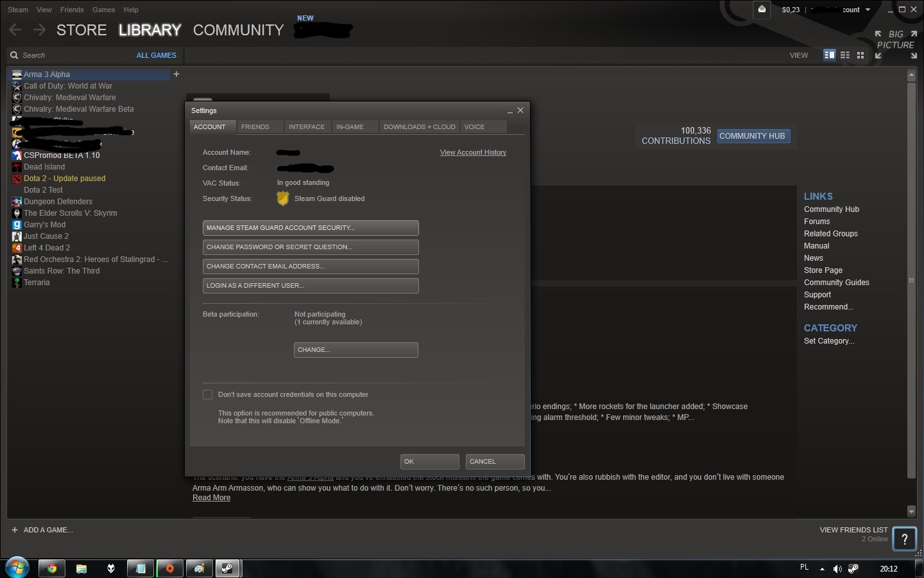Click the Steam tray icon
This screenshot has width=924, height=578.
coord(853,568)
